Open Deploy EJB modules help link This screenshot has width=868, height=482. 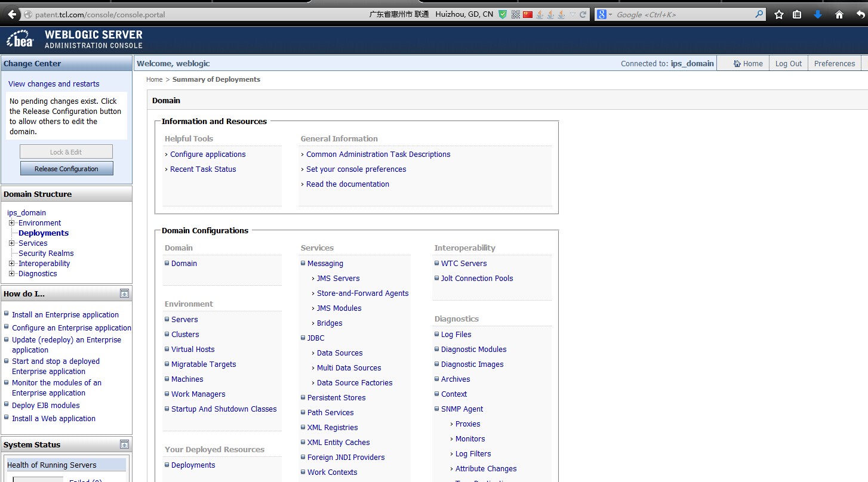[46, 406]
